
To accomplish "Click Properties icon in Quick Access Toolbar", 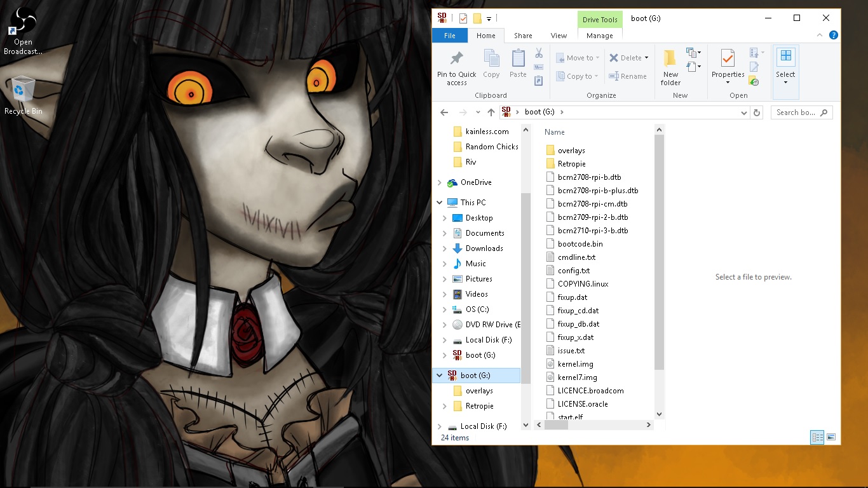I will 463,18.
